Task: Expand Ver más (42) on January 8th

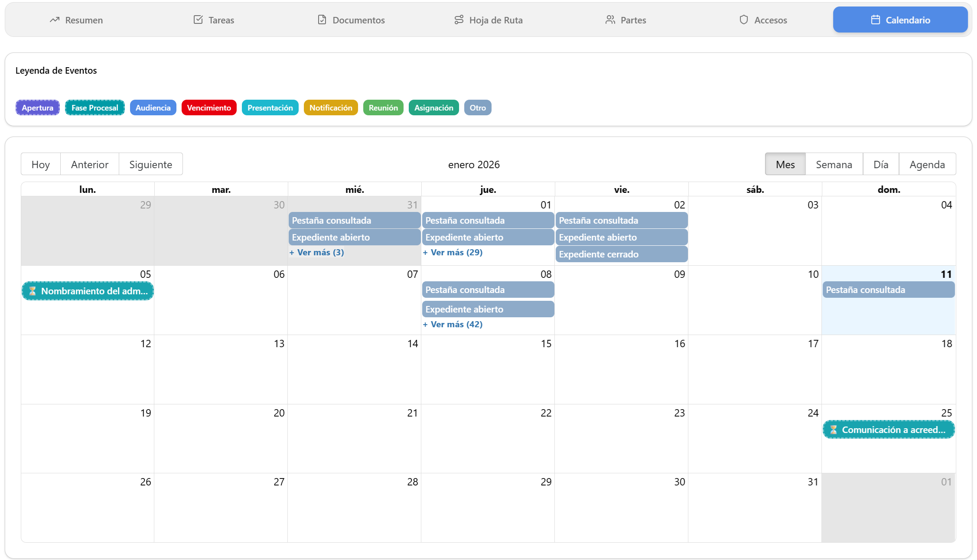Action: [453, 324]
